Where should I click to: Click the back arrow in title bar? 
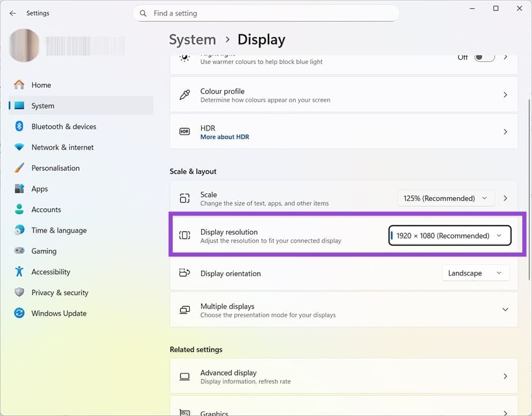pyautogui.click(x=13, y=13)
